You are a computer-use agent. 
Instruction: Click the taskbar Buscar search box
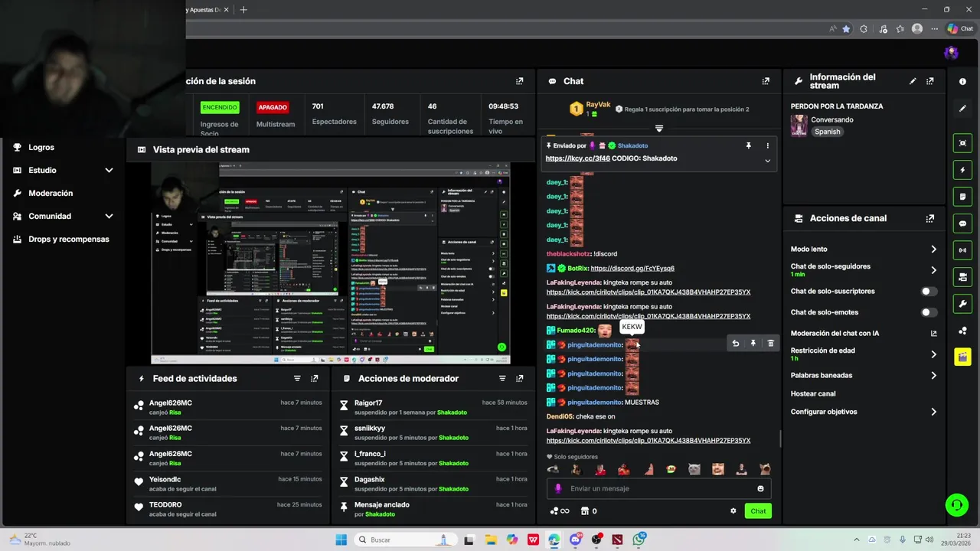404,540
